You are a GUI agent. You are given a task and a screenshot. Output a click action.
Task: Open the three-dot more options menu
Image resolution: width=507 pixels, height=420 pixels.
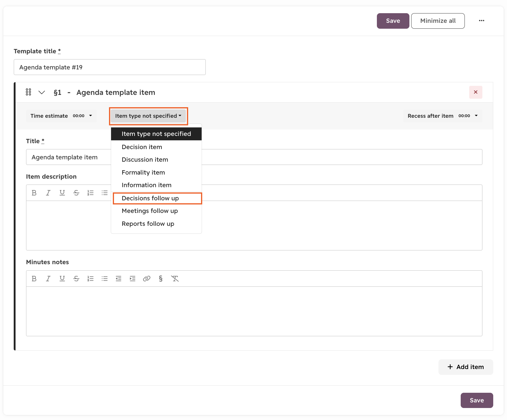[x=482, y=21]
